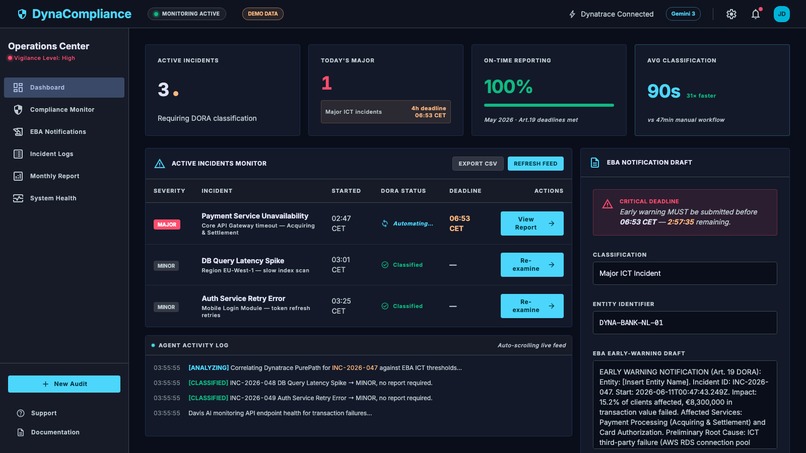The image size is (806, 453).
Task: Click the on-time reporting progress bar
Action: pyautogui.click(x=548, y=105)
